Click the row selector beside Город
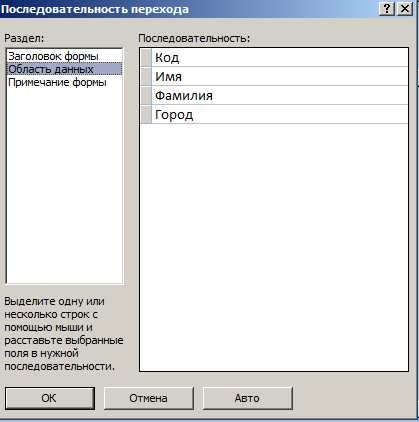 [146, 115]
